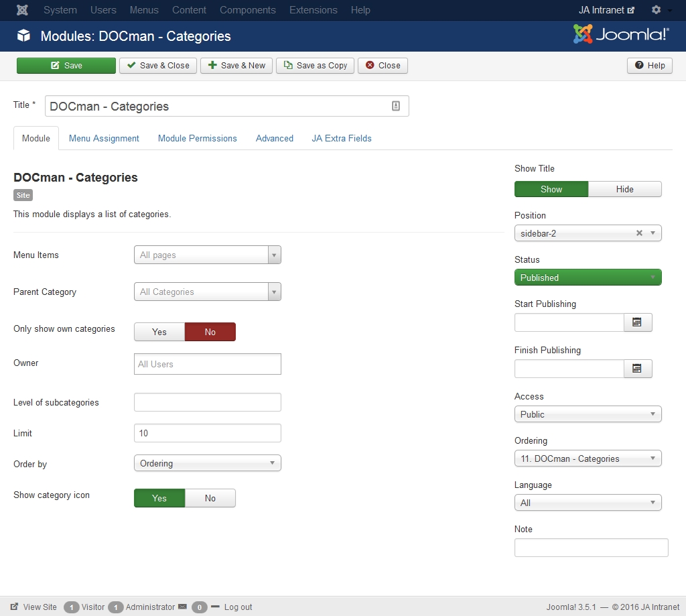
Task: Open the Extensions menu
Action: 314,10
